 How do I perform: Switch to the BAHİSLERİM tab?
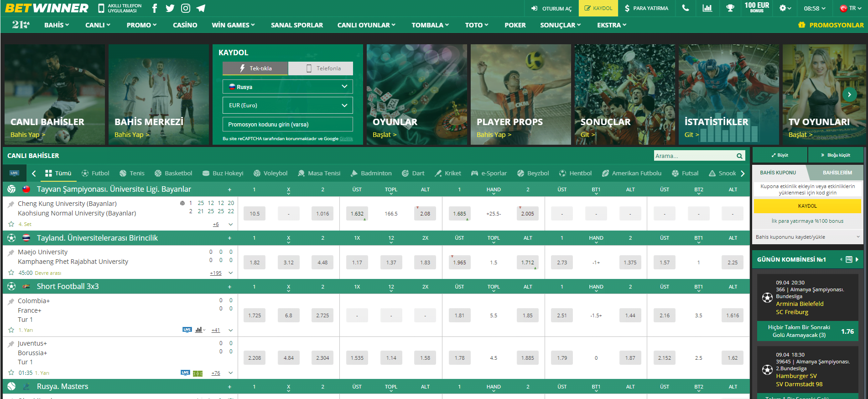(837, 173)
